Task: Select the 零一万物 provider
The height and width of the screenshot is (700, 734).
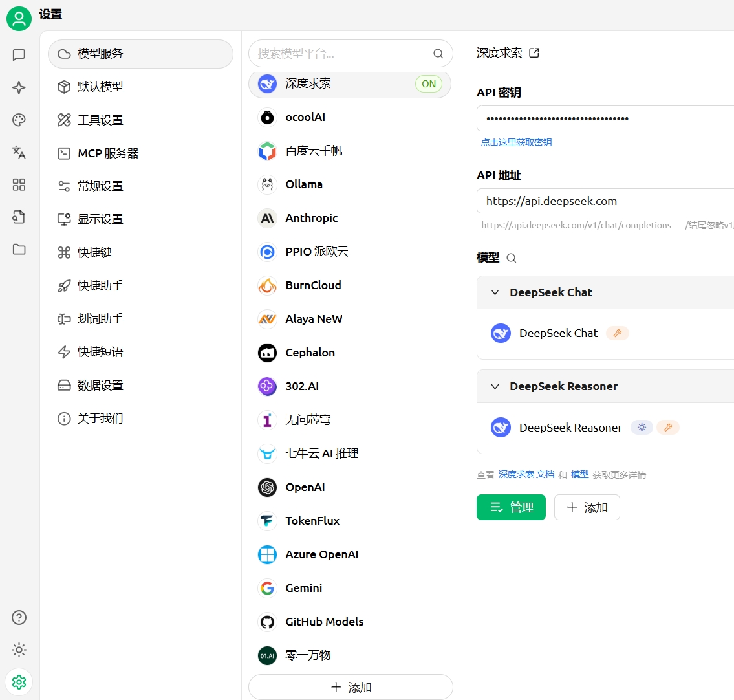Action: (x=350, y=655)
